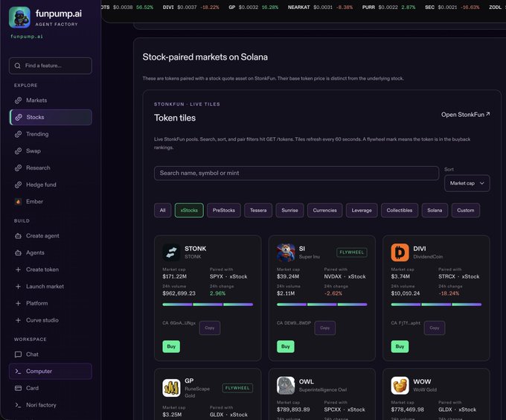Select the xStocks filter chip
506x420 pixels.
[189, 211]
